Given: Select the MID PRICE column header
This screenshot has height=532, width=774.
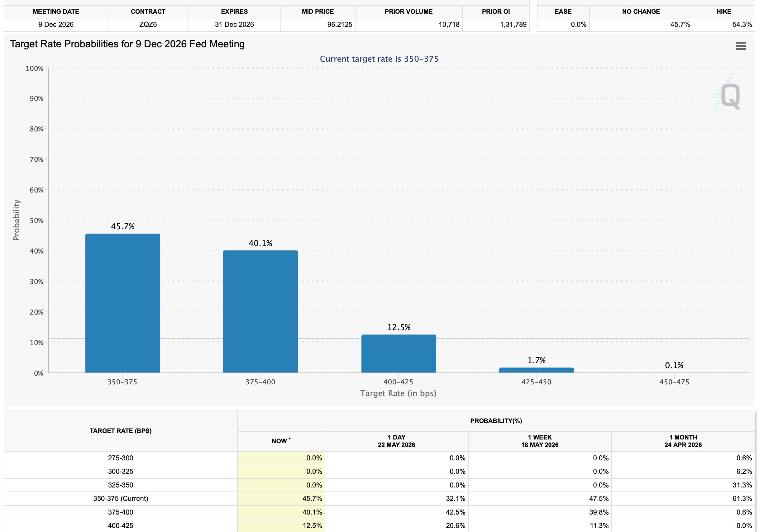Looking at the screenshot, I should pos(318,12).
